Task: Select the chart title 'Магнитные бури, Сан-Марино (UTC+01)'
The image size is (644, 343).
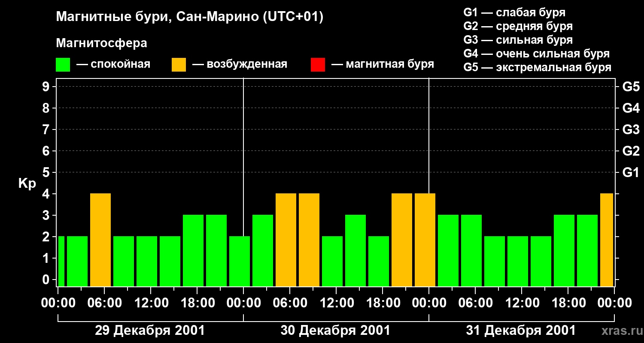Action: click(x=189, y=17)
